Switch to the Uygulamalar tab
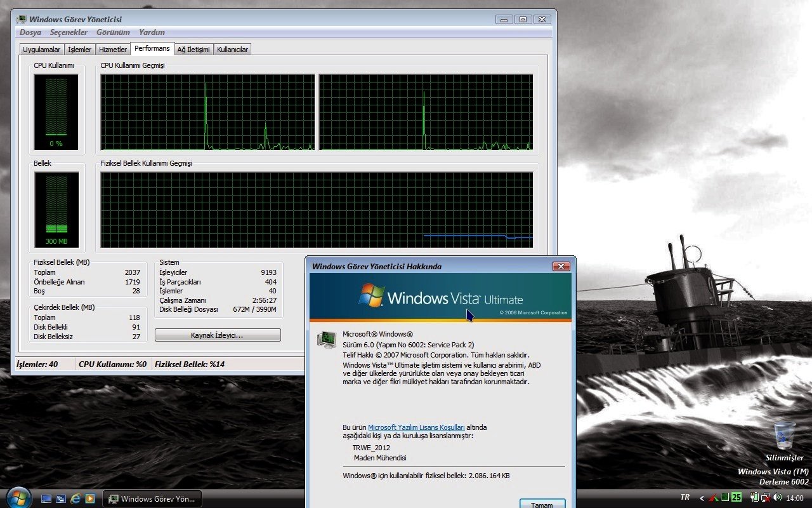 [41, 50]
